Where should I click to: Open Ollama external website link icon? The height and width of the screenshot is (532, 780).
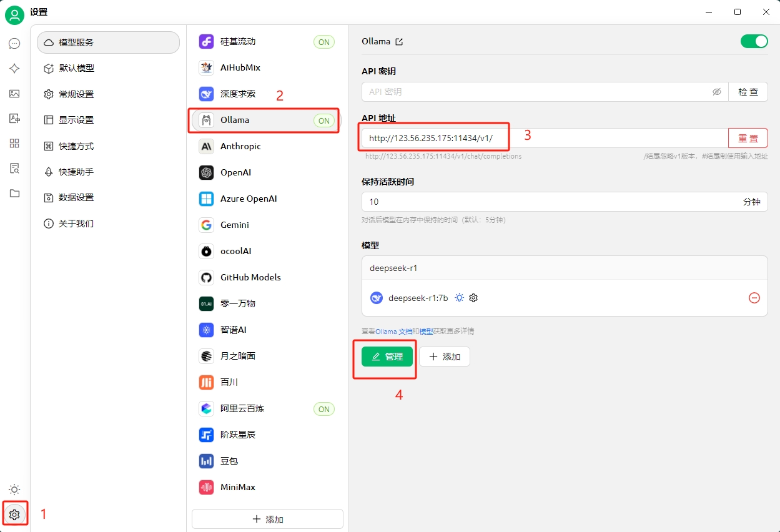pos(399,42)
